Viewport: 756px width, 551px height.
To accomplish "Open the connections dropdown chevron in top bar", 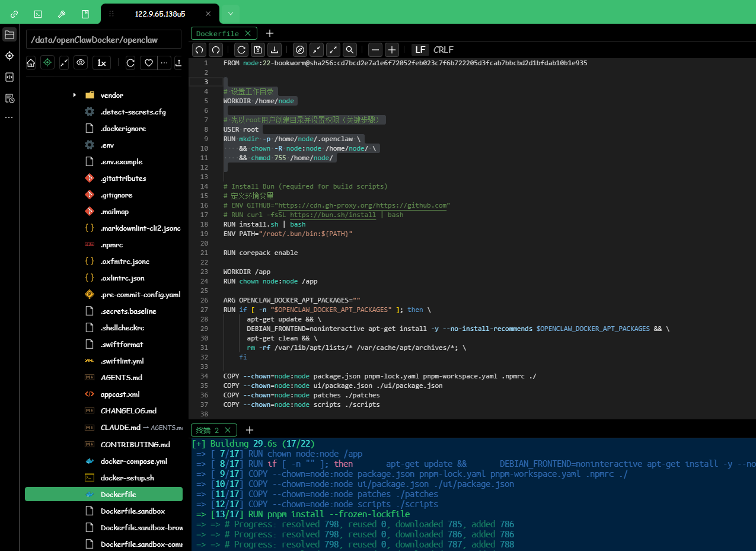I will click(x=230, y=13).
